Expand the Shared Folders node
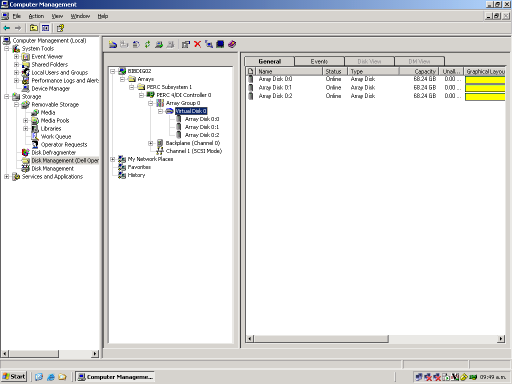The image size is (512, 384). point(16,65)
